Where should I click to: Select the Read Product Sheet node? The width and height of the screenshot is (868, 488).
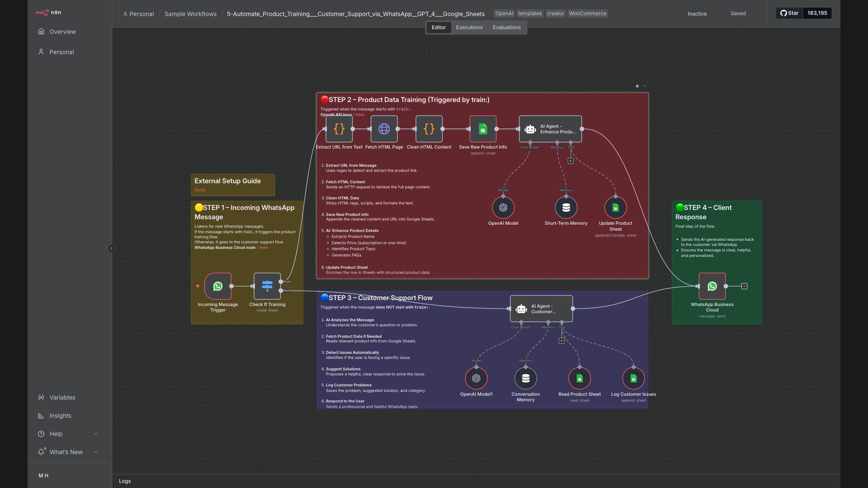580,378
